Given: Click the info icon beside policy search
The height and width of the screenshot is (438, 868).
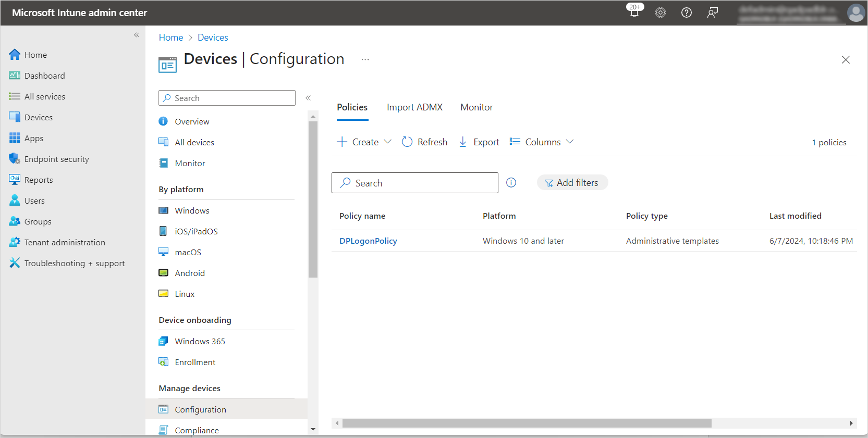Looking at the screenshot, I should pos(511,183).
